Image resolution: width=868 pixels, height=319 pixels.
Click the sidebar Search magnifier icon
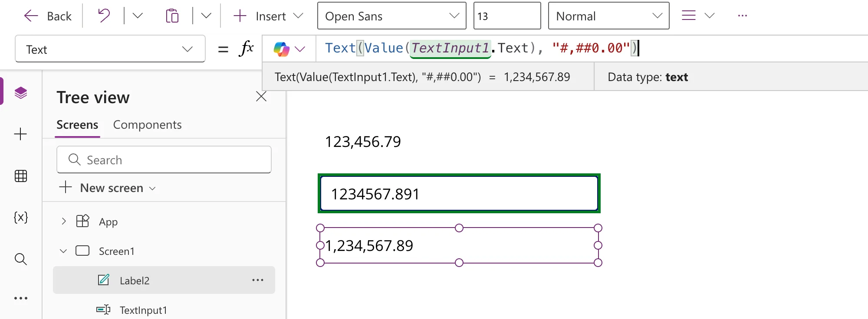(21, 259)
